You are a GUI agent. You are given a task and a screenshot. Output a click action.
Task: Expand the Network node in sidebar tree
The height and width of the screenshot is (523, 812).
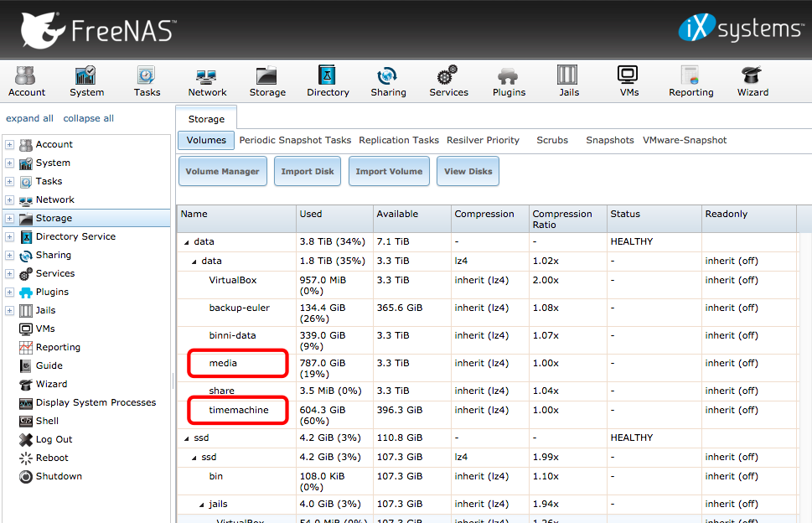(9, 199)
